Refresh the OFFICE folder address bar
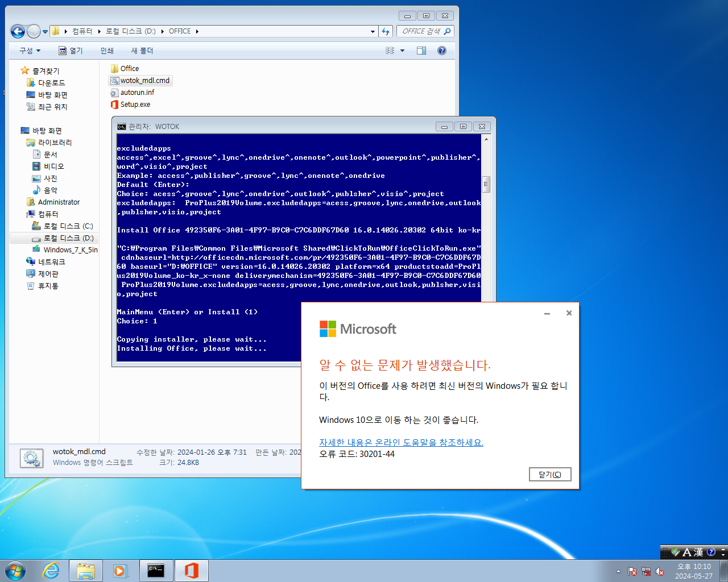The height and width of the screenshot is (582, 728). (386, 31)
